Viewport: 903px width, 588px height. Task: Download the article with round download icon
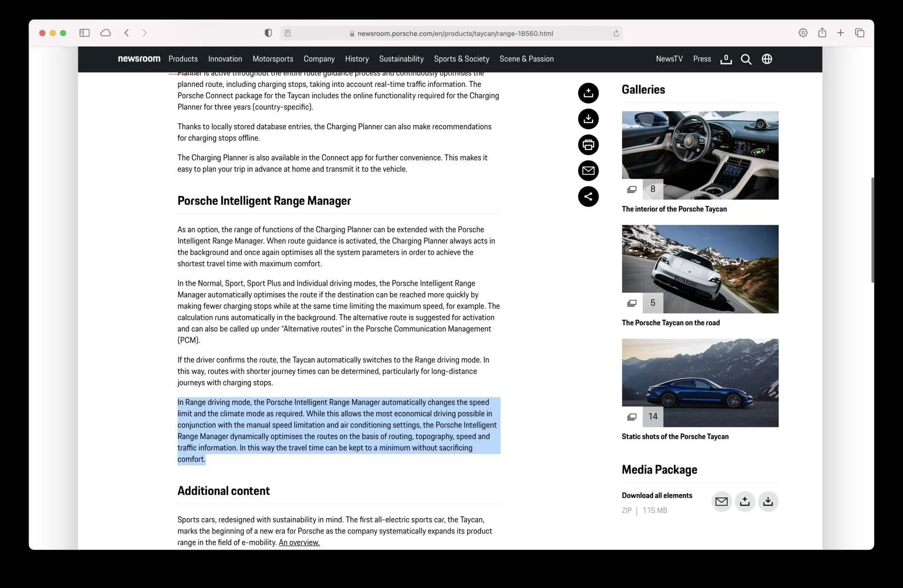[588, 119]
